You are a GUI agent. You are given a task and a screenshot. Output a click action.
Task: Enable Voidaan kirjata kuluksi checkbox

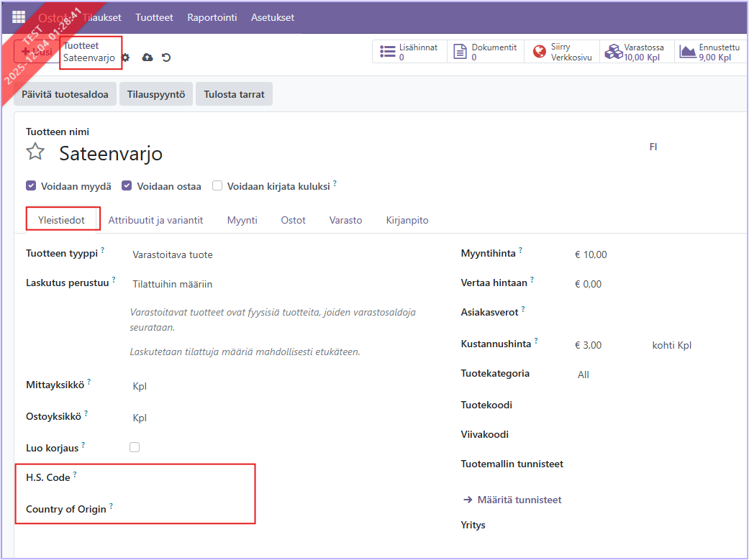pos(217,185)
